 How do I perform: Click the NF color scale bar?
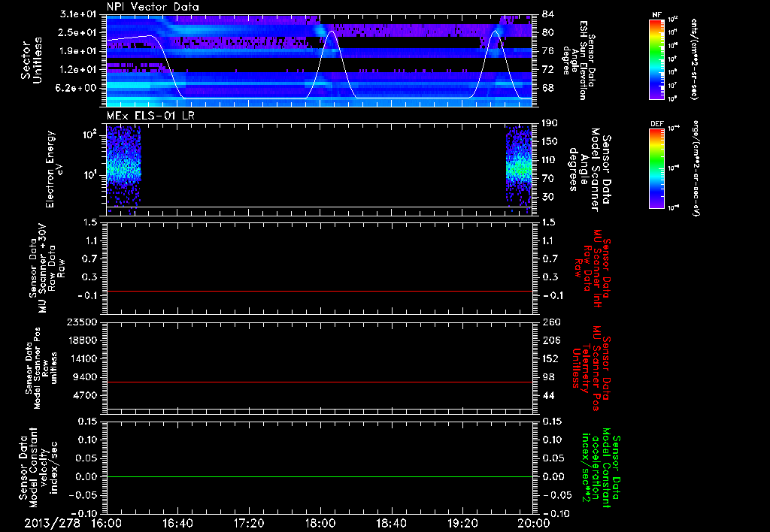point(657,59)
